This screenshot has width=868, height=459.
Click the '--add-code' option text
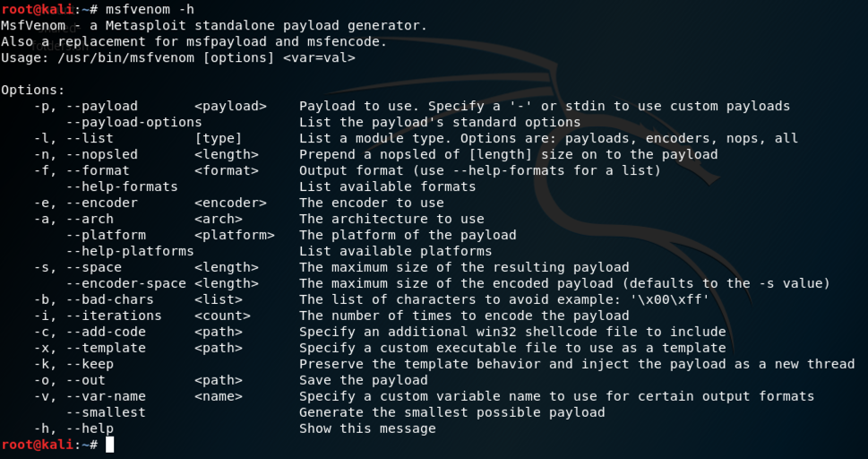109,332
